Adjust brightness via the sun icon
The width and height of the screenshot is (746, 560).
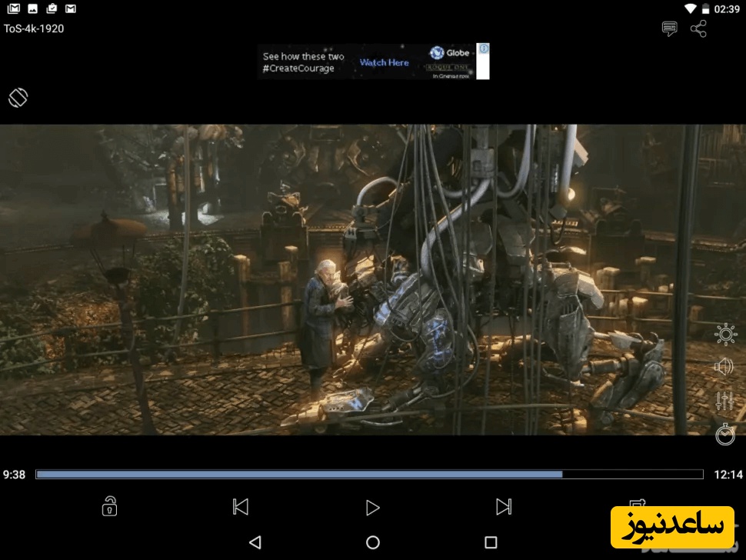tap(724, 334)
